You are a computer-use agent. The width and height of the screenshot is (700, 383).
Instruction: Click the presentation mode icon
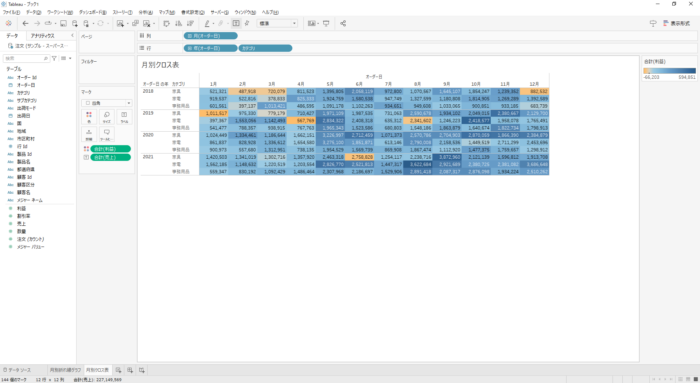pos(326,24)
